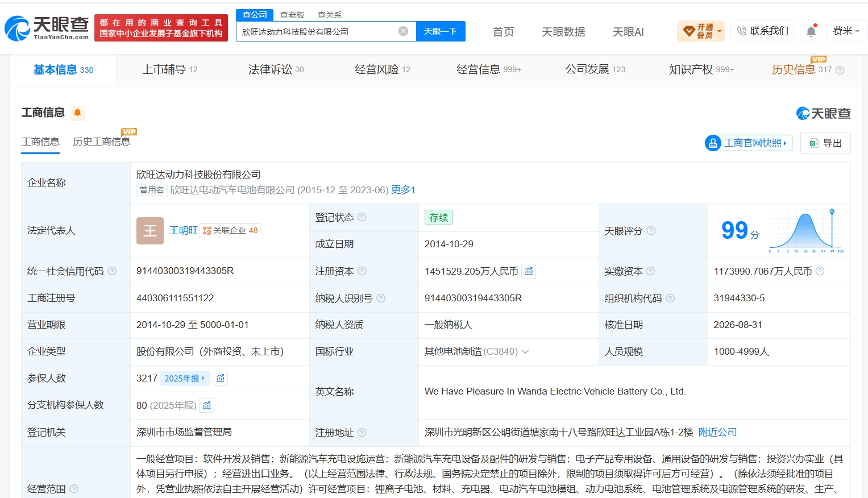The width and height of the screenshot is (868, 498).
Task: Click the 1451529.205万人民币 registered capital value
Action: coord(471,271)
